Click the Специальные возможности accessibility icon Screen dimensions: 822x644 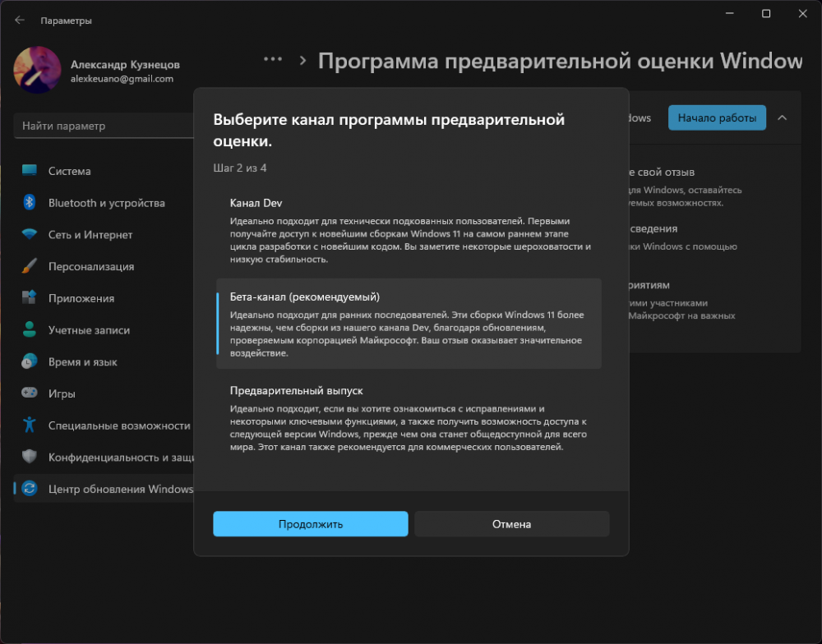coord(30,425)
